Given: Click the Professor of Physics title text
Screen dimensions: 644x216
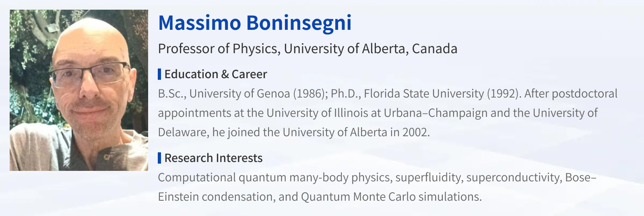Looking at the screenshot, I should (218, 49).
